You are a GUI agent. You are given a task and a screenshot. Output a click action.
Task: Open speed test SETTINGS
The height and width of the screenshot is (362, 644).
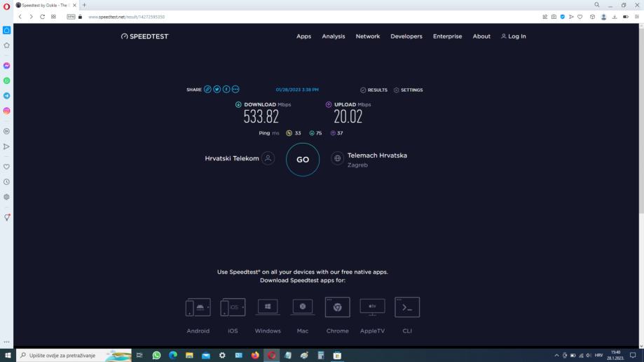[x=409, y=90]
